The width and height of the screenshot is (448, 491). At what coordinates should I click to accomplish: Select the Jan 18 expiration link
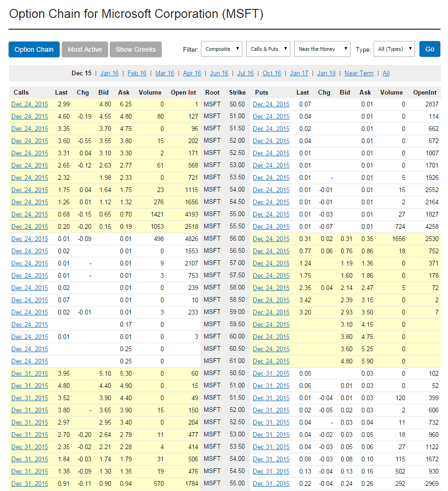point(326,73)
